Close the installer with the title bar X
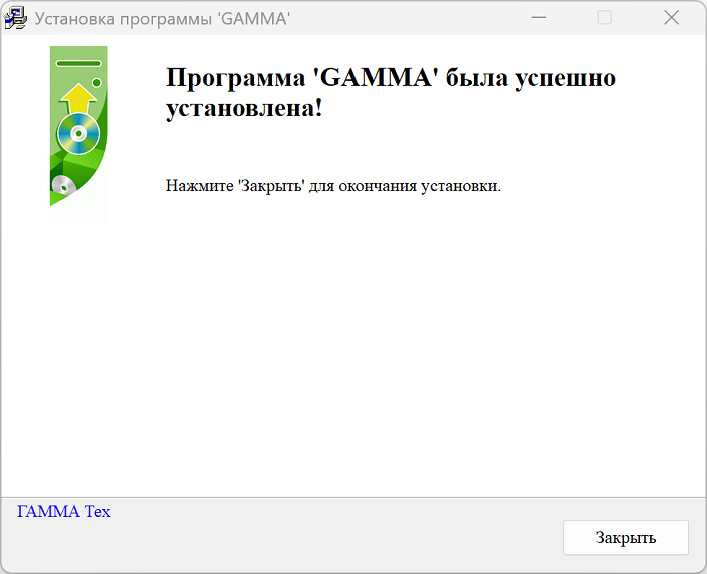 click(672, 18)
